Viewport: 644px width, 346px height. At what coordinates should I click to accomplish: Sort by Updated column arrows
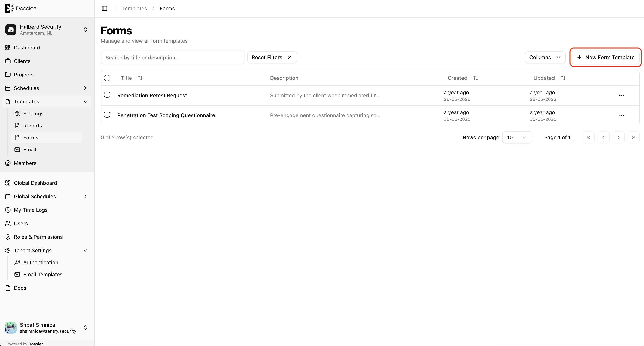(563, 78)
